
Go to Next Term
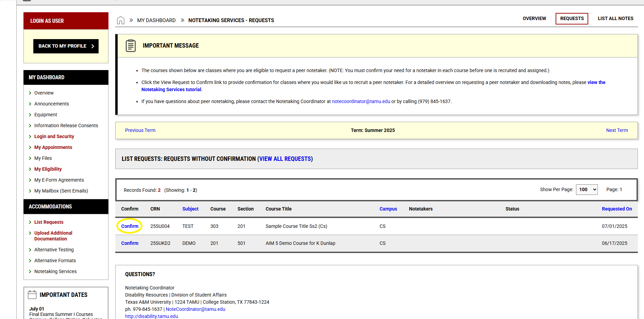[x=617, y=130]
